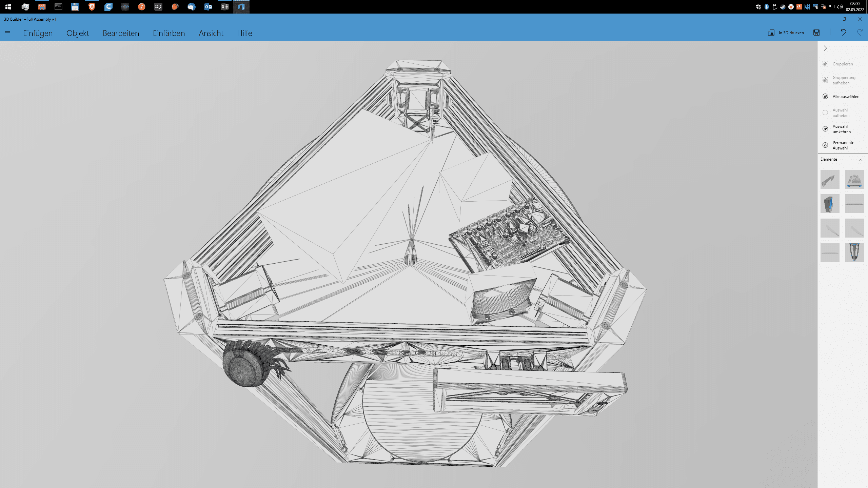868x488 pixels.
Task: Open the Ansicht menu
Action: [x=211, y=33]
